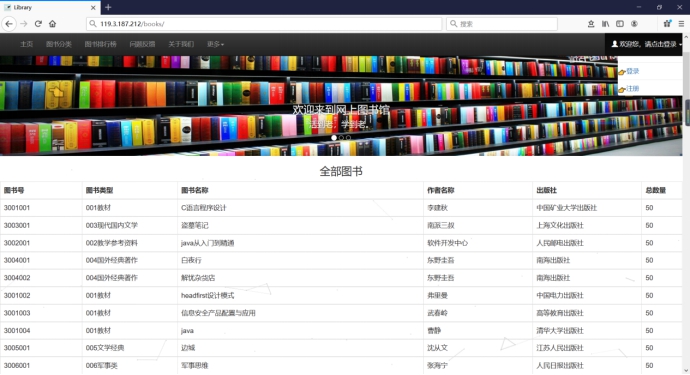Select the third carousel indicator dot

(x=349, y=138)
